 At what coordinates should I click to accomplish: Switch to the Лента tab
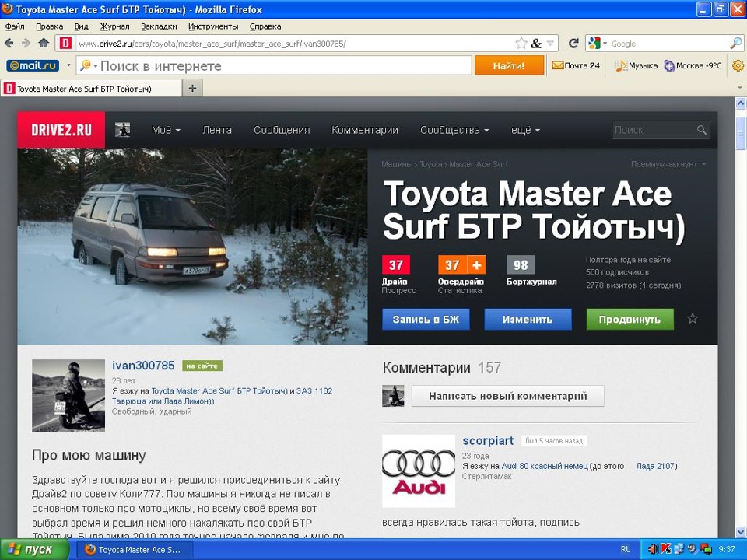click(x=217, y=130)
